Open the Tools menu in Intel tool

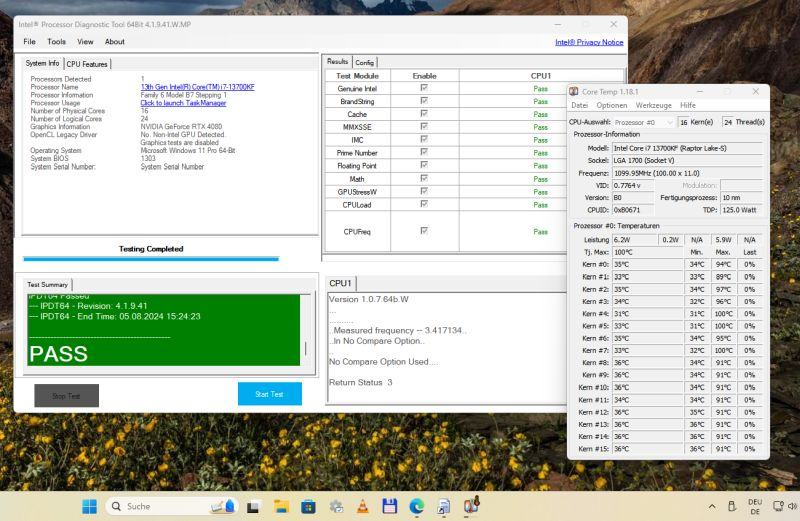pos(56,42)
